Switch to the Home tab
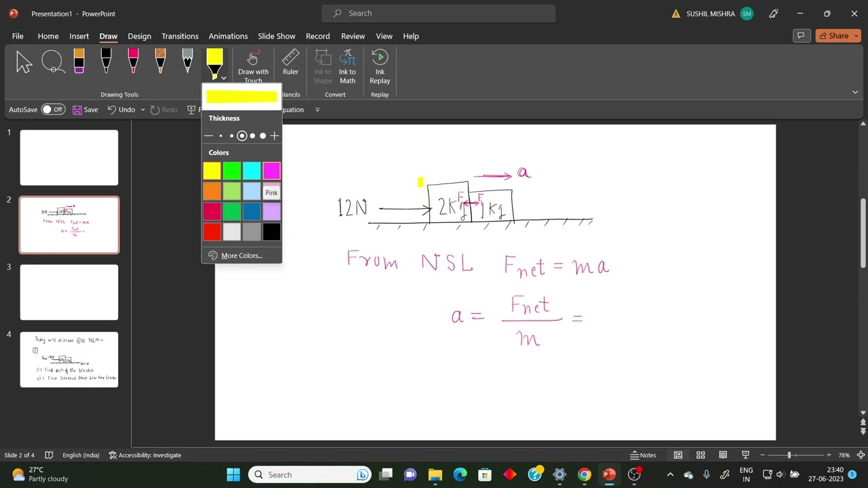The height and width of the screenshot is (488, 868). point(48,36)
